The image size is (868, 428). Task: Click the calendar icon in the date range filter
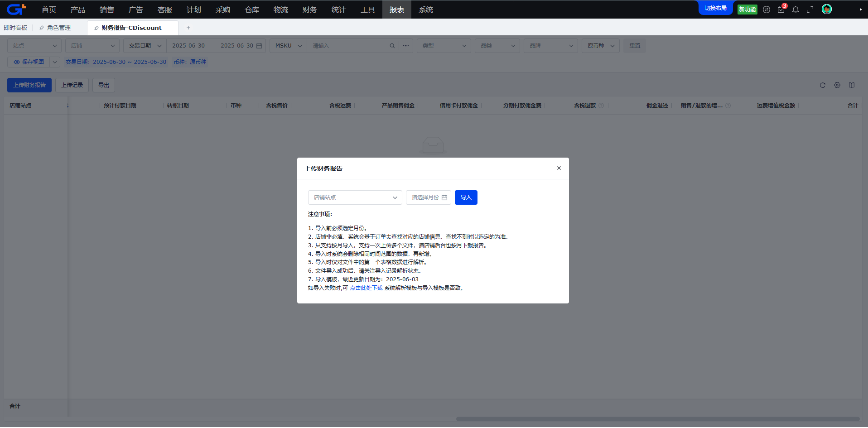pyautogui.click(x=259, y=46)
